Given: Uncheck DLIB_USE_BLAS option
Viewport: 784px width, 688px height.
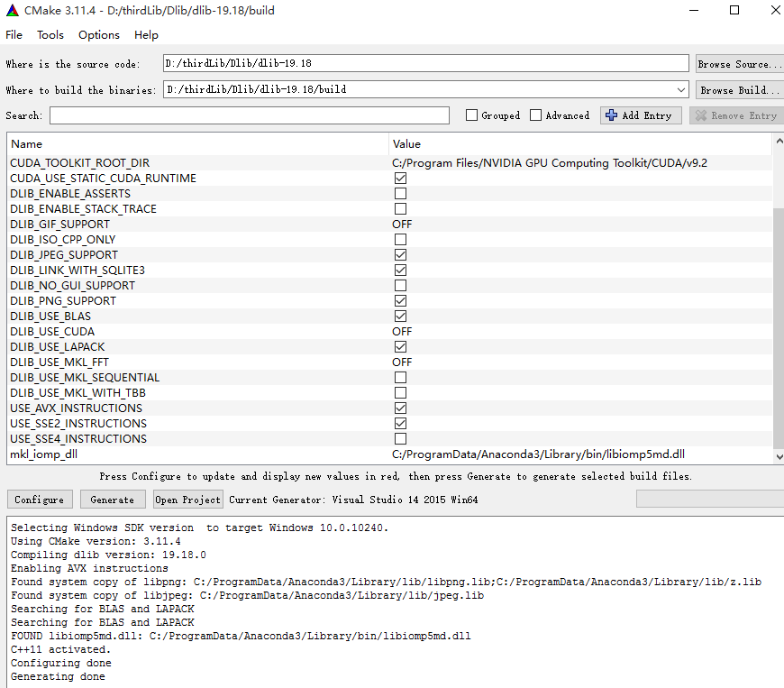Looking at the screenshot, I should coord(400,316).
